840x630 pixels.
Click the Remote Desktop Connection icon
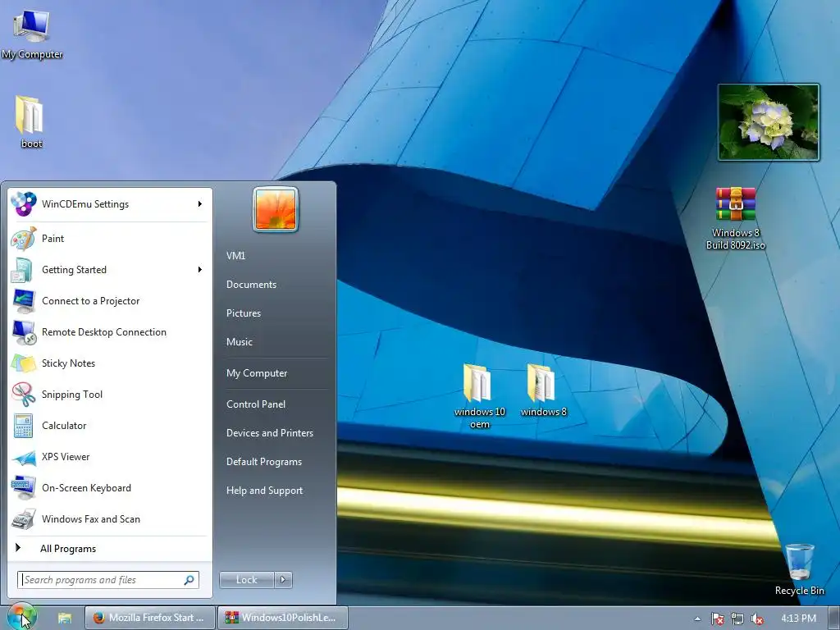(24, 332)
